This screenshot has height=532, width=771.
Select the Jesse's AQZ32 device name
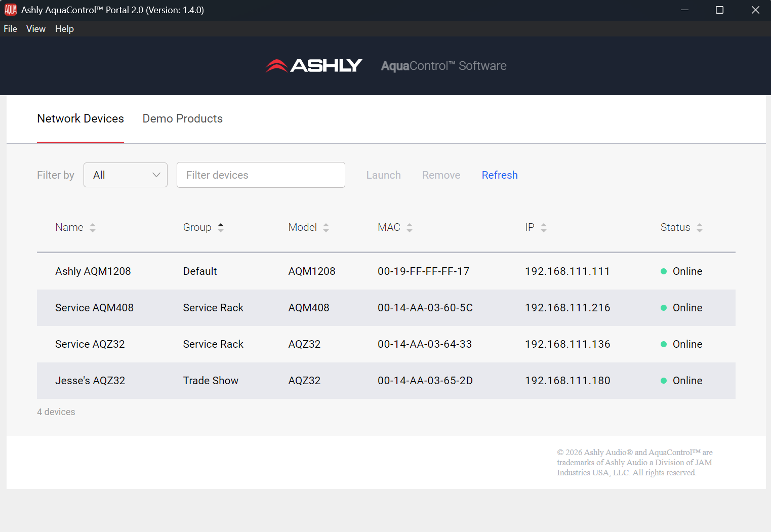tap(90, 381)
